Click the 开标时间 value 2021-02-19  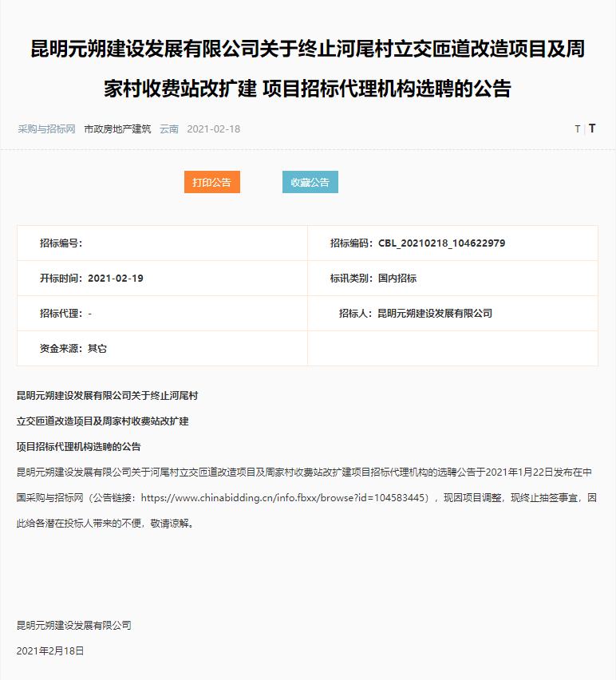click(x=116, y=279)
